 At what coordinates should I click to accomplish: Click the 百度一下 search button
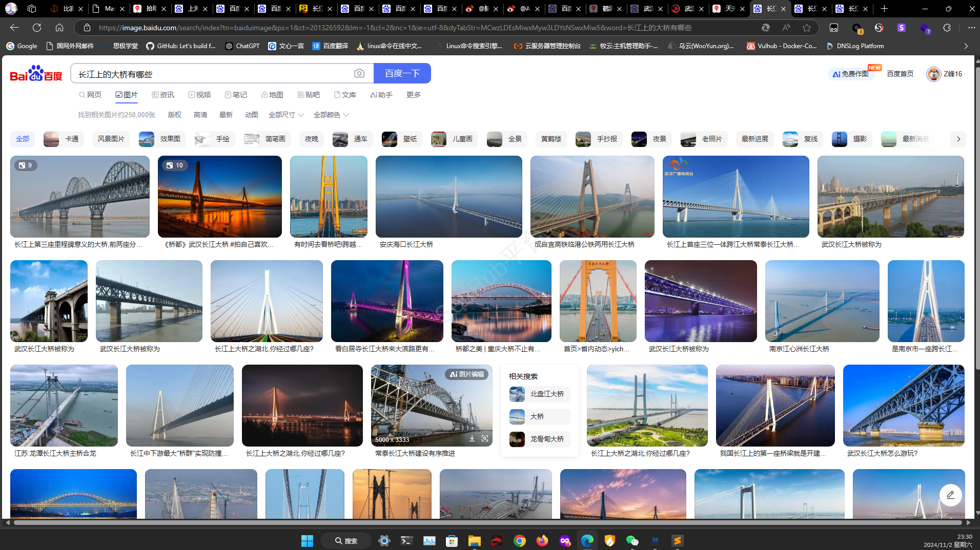[402, 73]
